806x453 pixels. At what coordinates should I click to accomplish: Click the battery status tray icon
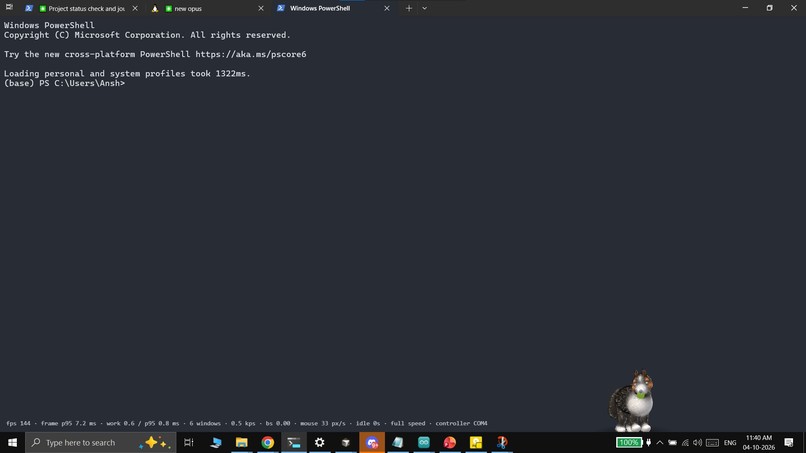[x=672, y=442]
